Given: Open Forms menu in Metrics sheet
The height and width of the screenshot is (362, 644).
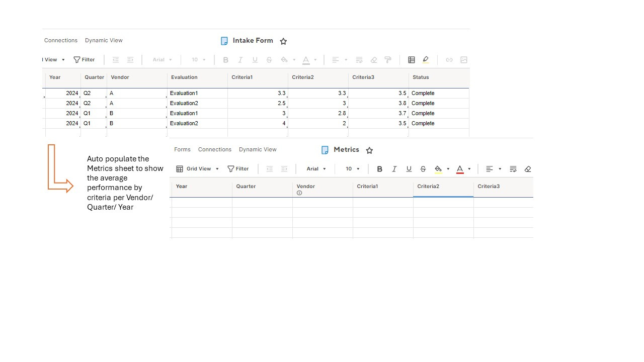Looking at the screenshot, I should click(x=182, y=149).
